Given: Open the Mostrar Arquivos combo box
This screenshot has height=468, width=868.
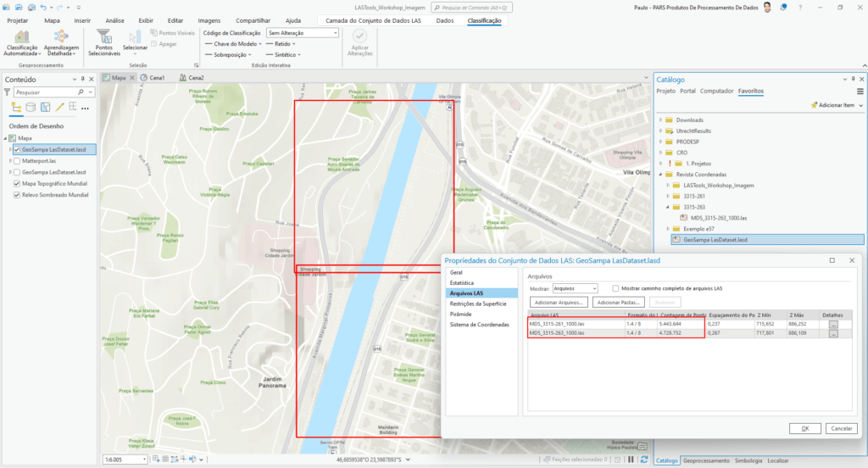Looking at the screenshot, I should [575, 288].
